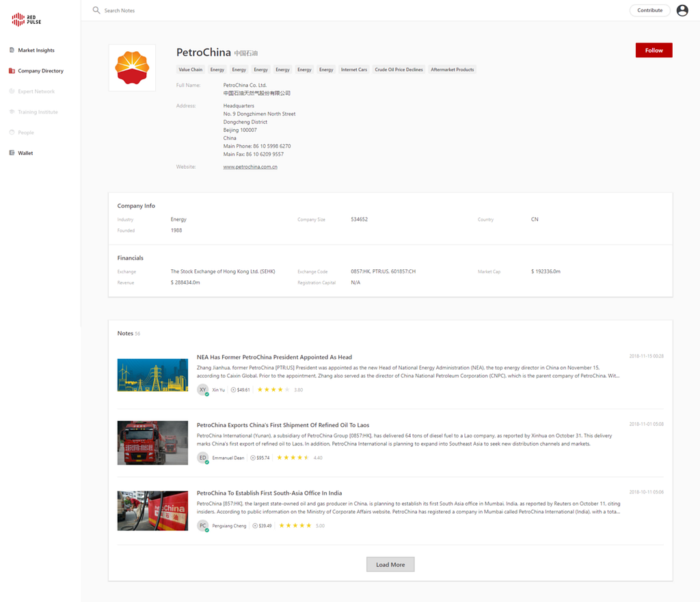This screenshot has height=602, width=700.
Task: Click author name Xin Yu
Action: pyautogui.click(x=218, y=390)
